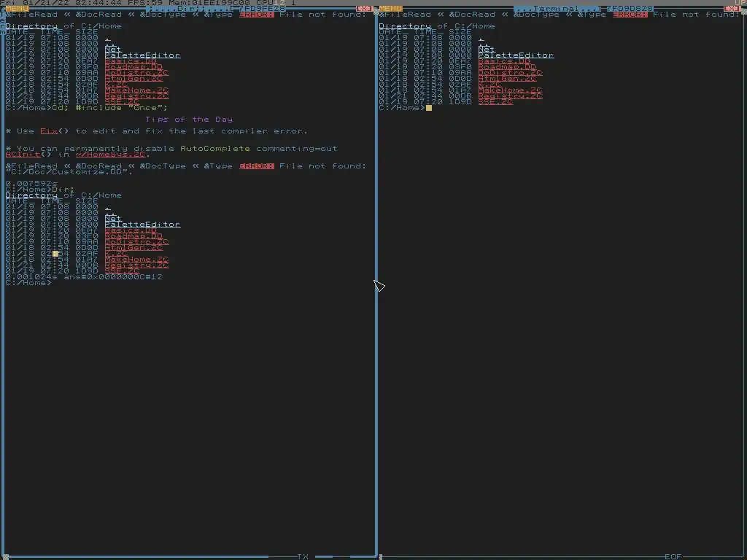Click the EOF marker in Terminal window border

pyautogui.click(x=673, y=556)
